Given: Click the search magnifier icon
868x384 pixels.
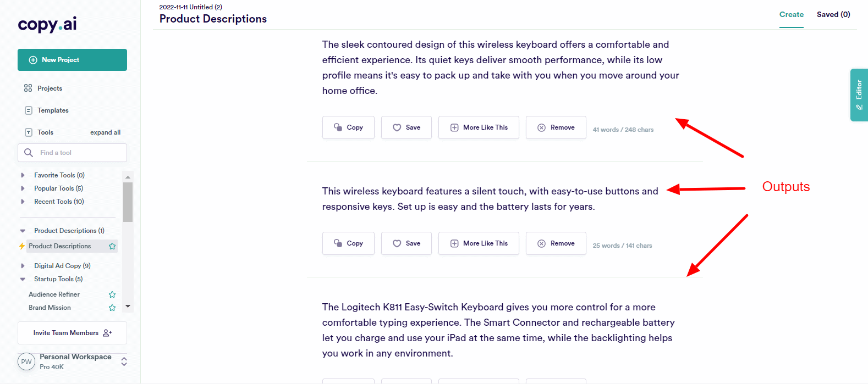Looking at the screenshot, I should point(29,153).
